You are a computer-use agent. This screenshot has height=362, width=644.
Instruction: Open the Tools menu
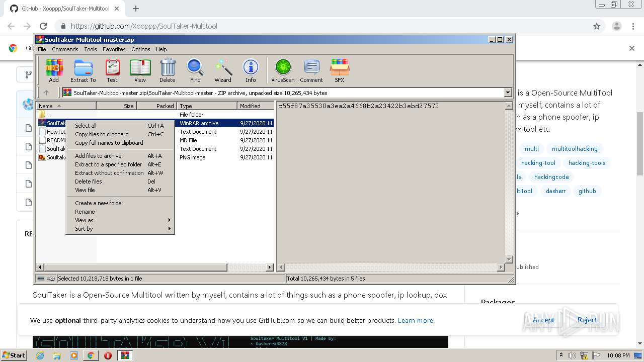click(91, 49)
